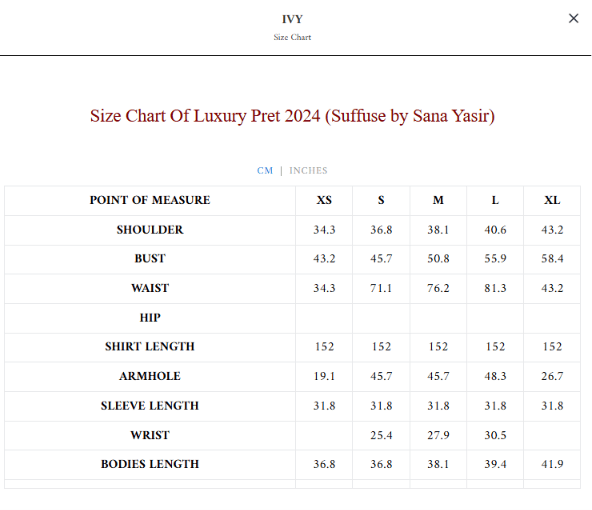The width and height of the screenshot is (592, 510).
Task: Select the BUST row label
Action: click(150, 259)
